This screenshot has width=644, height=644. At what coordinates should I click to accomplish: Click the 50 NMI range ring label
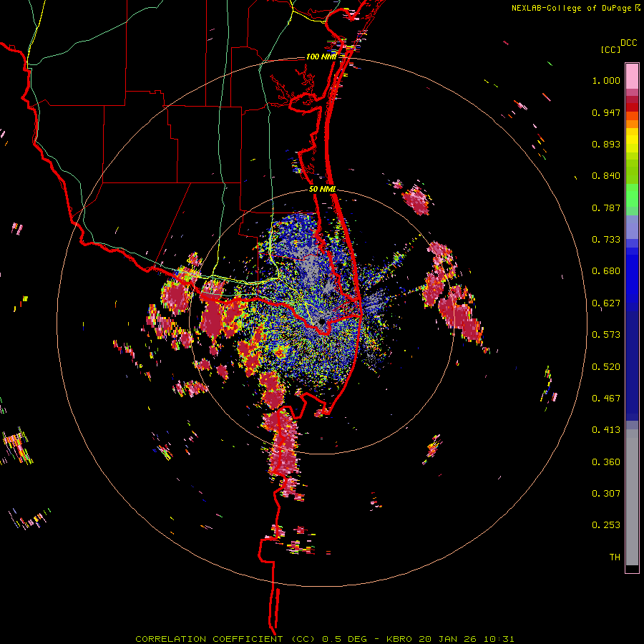click(323, 190)
